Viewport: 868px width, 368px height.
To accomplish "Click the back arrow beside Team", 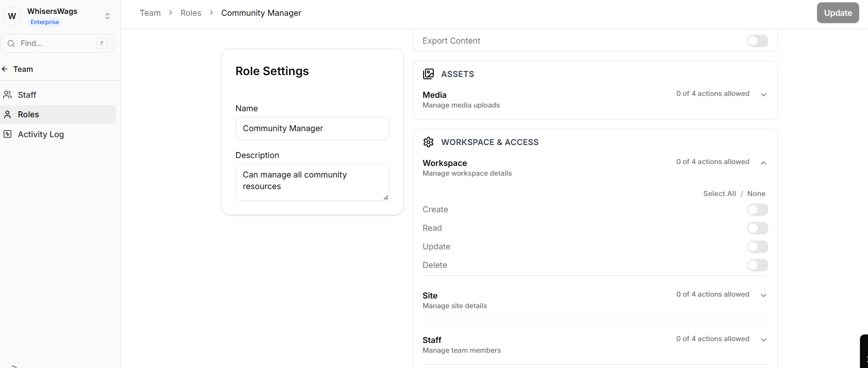I will [x=5, y=69].
